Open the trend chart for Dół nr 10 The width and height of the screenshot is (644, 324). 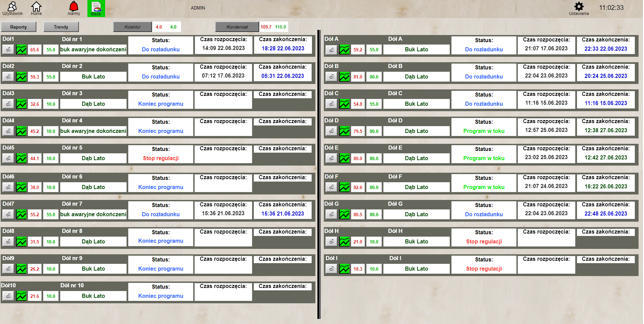pyautogui.click(x=21, y=296)
